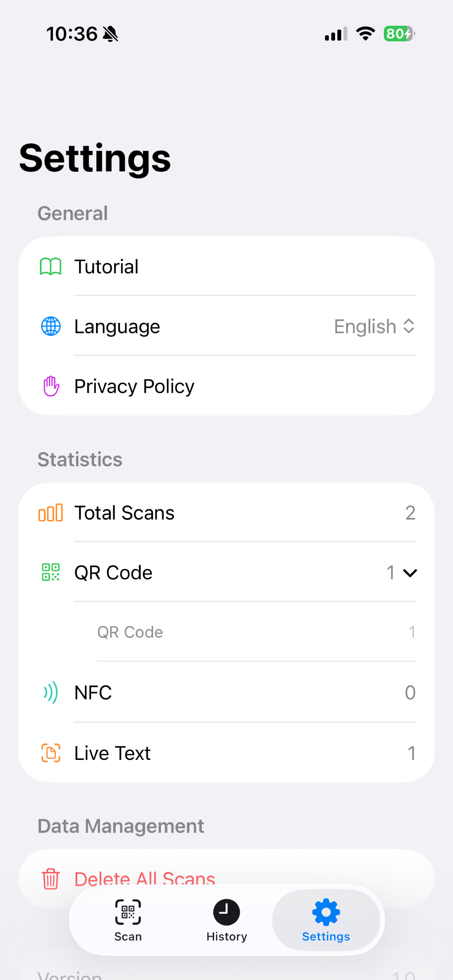Tap the green book Tutorial icon

[50, 266]
